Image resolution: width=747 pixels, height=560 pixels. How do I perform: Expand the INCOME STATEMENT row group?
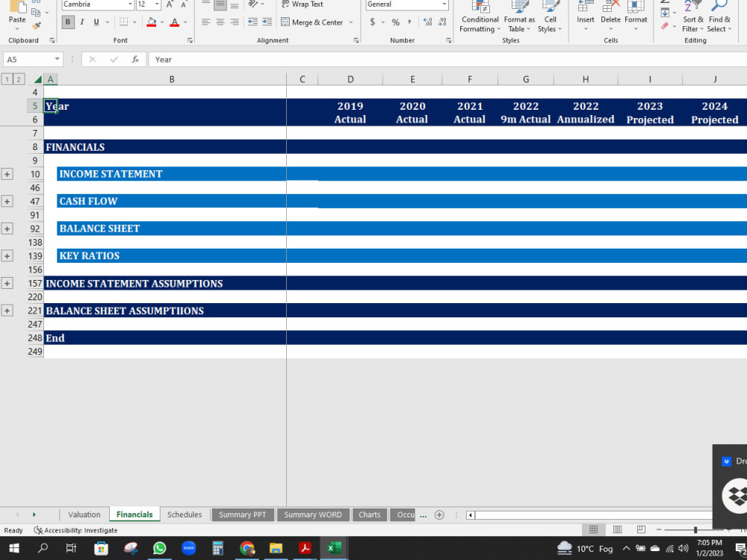coord(7,173)
